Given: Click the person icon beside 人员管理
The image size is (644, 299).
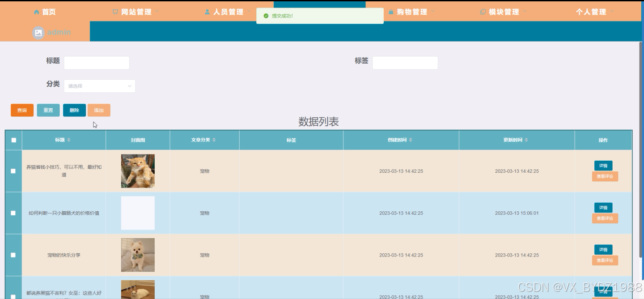Looking at the screenshot, I should [207, 12].
